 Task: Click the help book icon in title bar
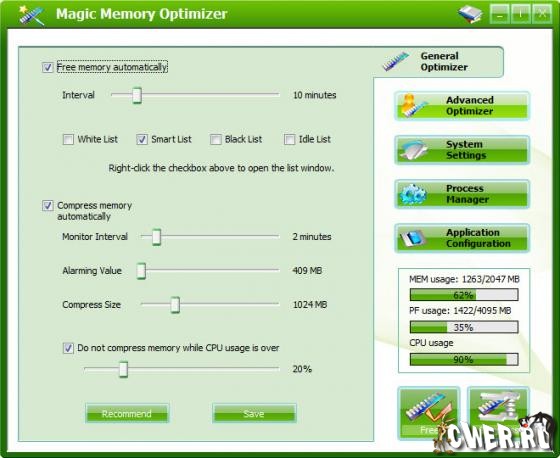(470, 14)
